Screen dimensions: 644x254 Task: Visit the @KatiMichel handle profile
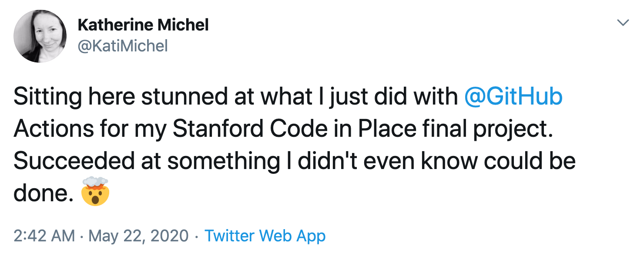click(x=122, y=46)
